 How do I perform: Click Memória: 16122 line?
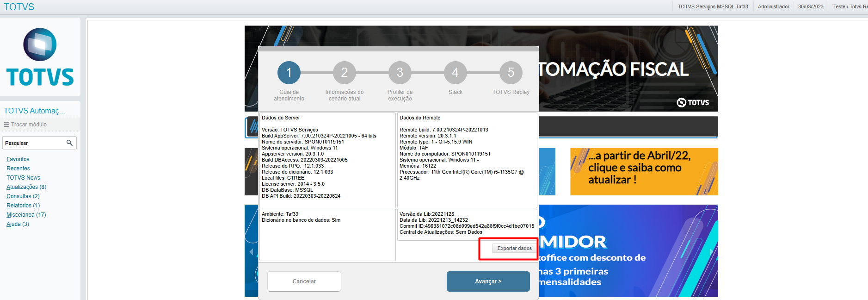pos(418,166)
